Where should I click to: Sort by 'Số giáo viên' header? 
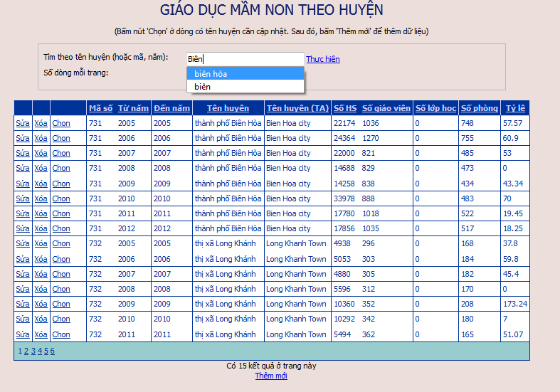point(386,108)
